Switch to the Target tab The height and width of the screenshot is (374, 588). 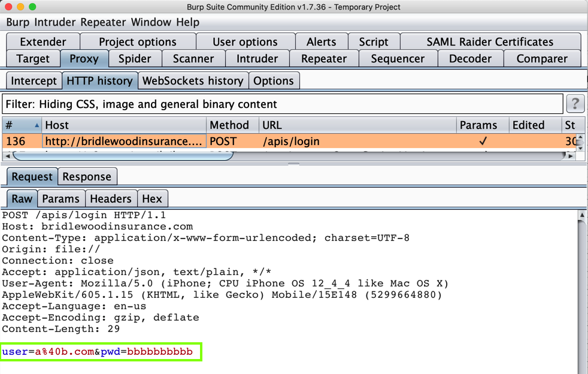(x=33, y=59)
